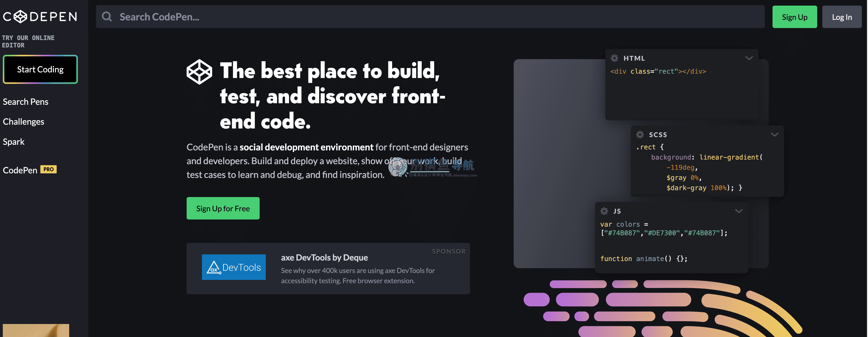Click the CodePen cube icon beside headline
The width and height of the screenshot is (868, 337).
pos(199,72)
